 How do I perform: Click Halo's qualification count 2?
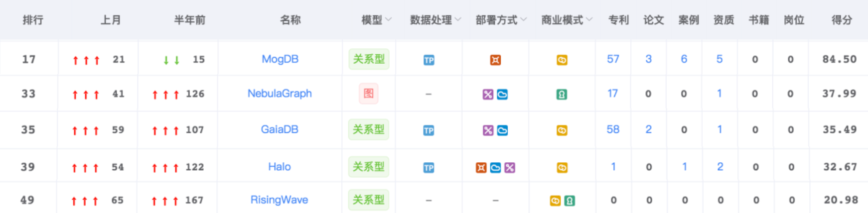click(720, 167)
